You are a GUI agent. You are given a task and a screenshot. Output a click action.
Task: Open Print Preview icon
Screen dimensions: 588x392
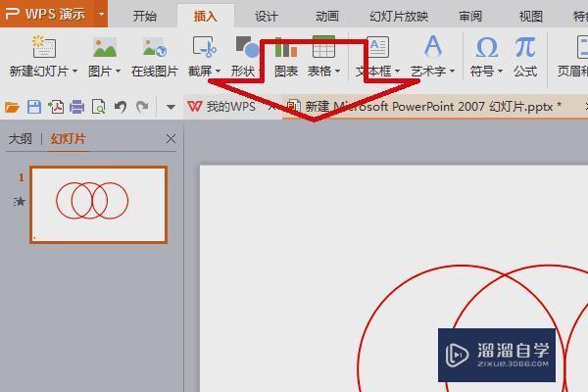(x=99, y=107)
